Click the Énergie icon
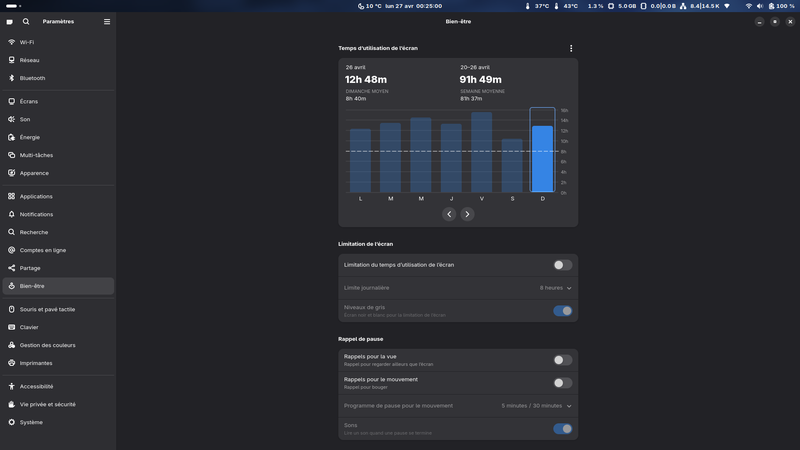This screenshot has height=450, width=800. pos(11,137)
